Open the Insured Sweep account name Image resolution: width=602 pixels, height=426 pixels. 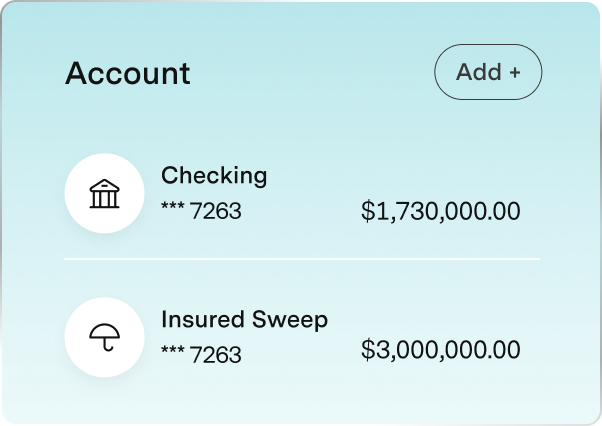click(x=244, y=320)
